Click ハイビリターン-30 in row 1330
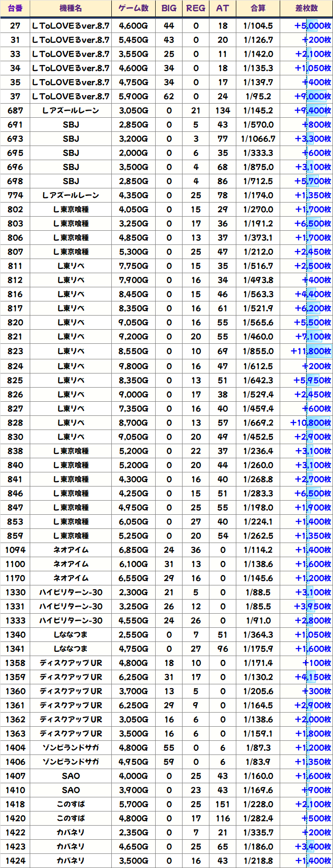This screenshot has width=333, height=868. 71,592
